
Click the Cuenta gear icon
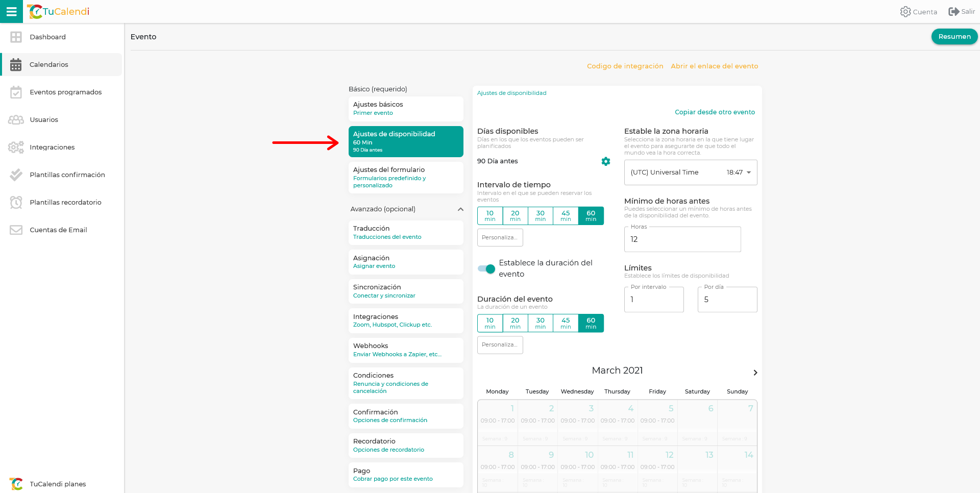(x=905, y=12)
